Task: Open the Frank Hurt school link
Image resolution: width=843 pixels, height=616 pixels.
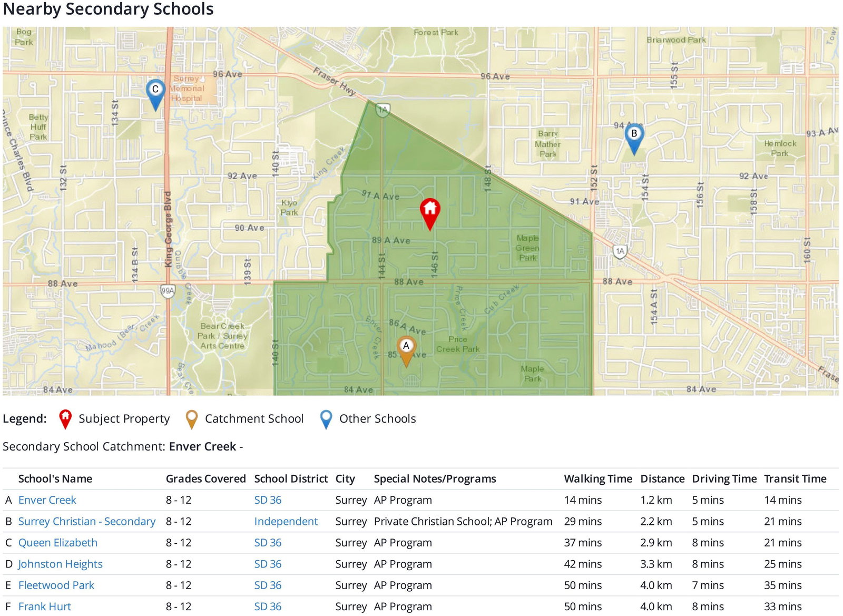Action: pyautogui.click(x=45, y=607)
